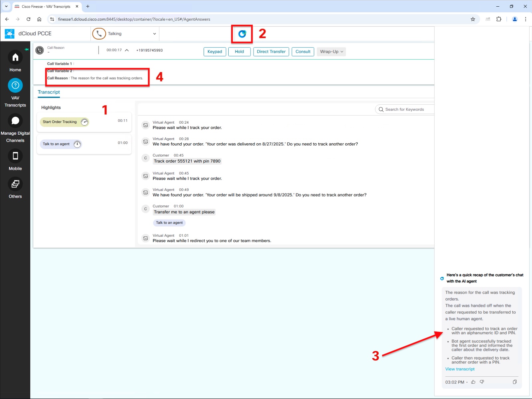Image resolution: width=532 pixels, height=399 pixels.
Task: Copy the AI recap summary
Action: [515, 382]
